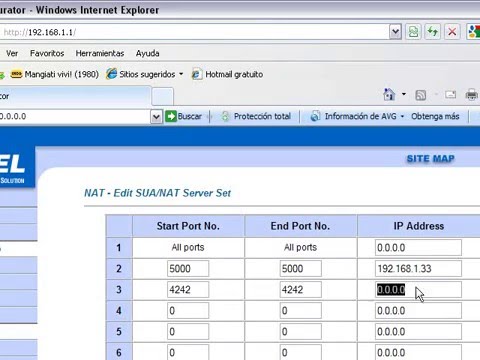Click row 3 End Port field 4242

tap(301, 290)
